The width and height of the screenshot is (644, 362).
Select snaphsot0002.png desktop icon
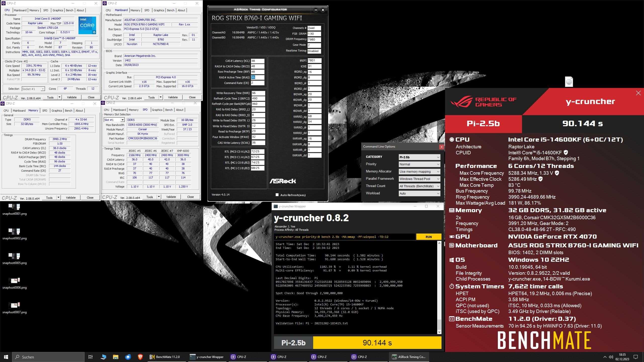pos(14,234)
